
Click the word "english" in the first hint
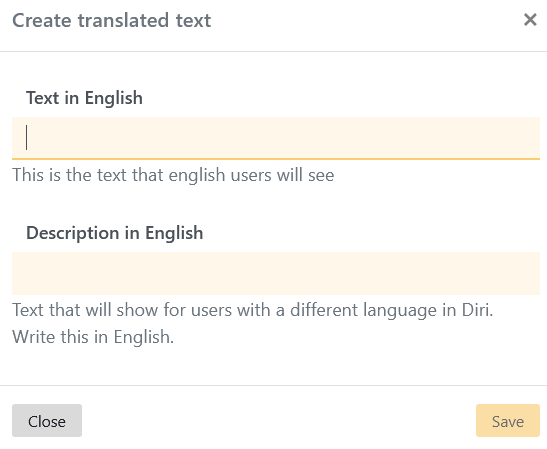pyautogui.click(x=197, y=175)
